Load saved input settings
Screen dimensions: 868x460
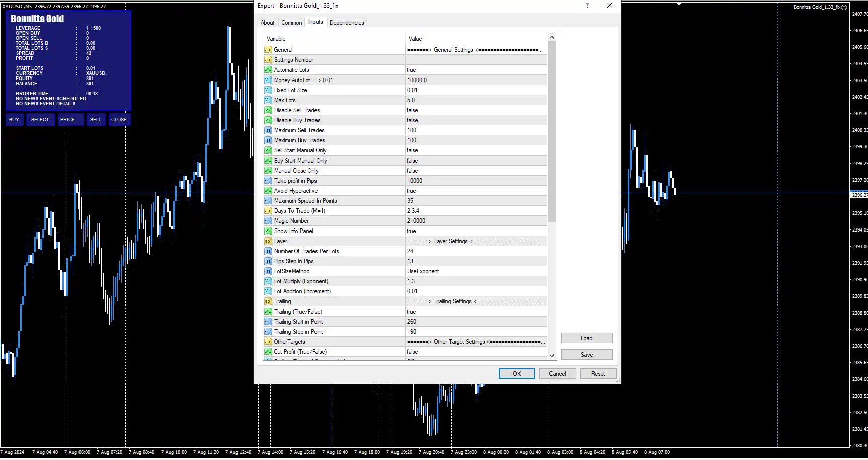click(587, 338)
